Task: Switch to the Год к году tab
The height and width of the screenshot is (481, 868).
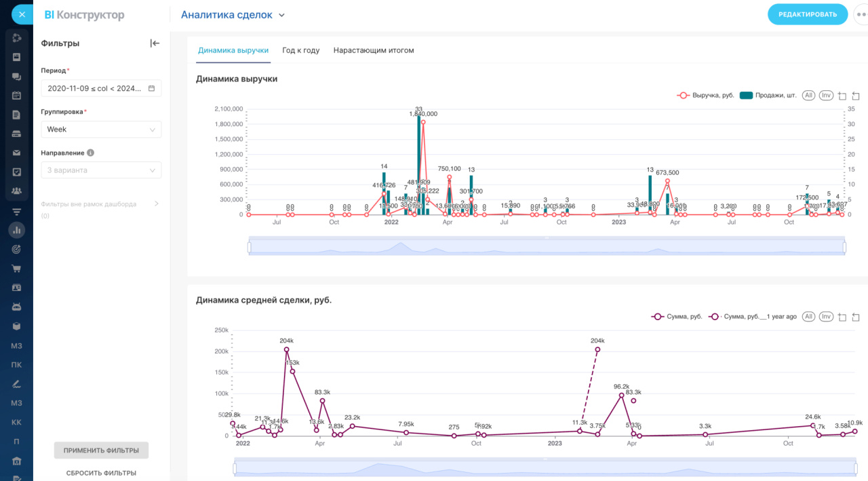Action: pos(301,50)
